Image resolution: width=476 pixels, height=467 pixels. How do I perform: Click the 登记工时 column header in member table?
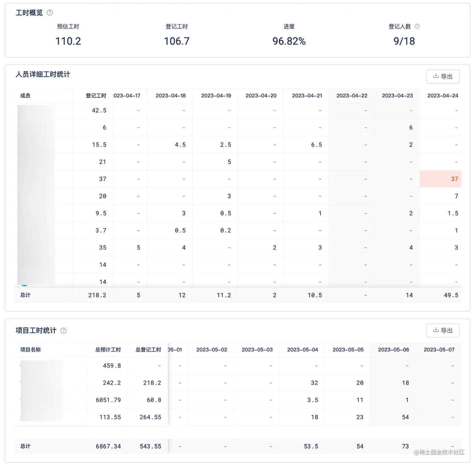[96, 96]
